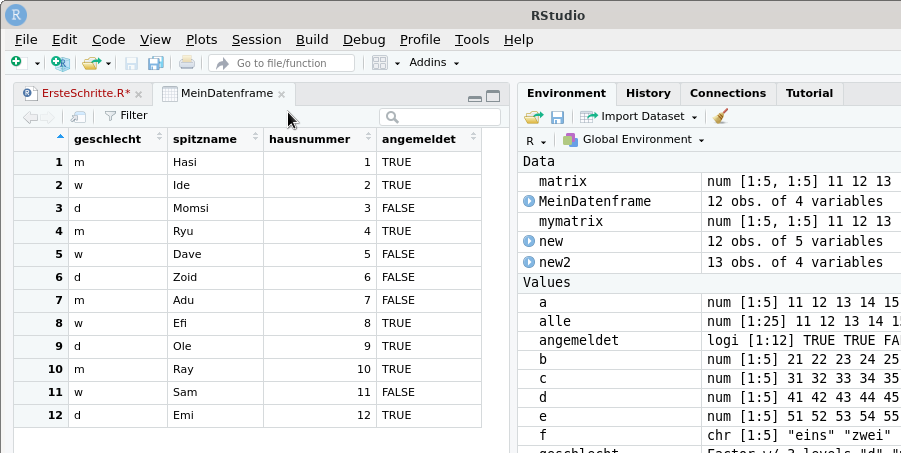Maximize the source pane
The width and height of the screenshot is (901, 453).
(493, 96)
